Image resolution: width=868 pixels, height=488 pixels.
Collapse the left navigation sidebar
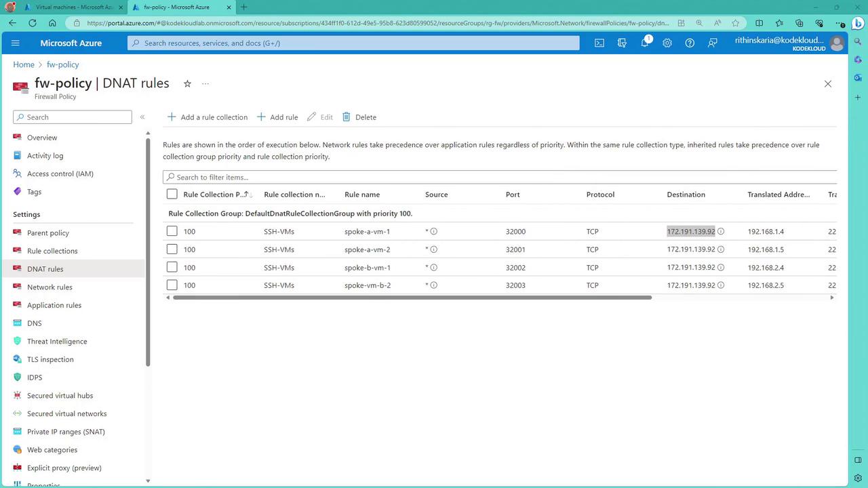pyautogui.click(x=142, y=117)
